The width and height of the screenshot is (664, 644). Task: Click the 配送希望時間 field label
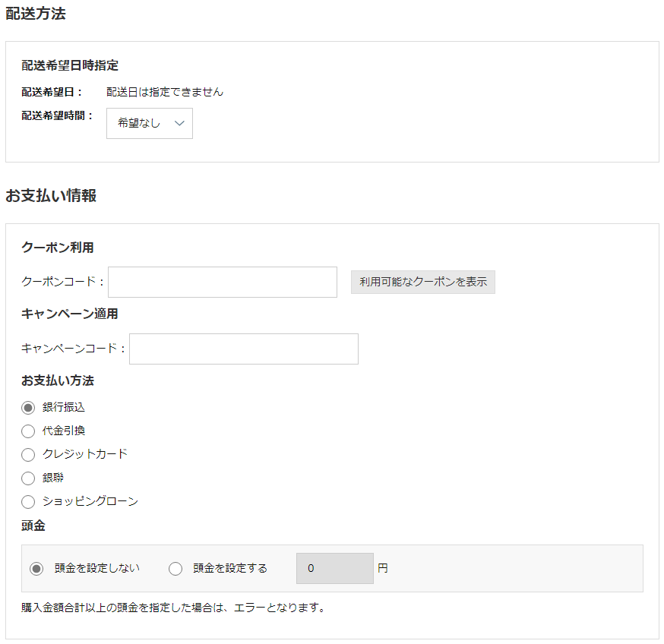57,115
